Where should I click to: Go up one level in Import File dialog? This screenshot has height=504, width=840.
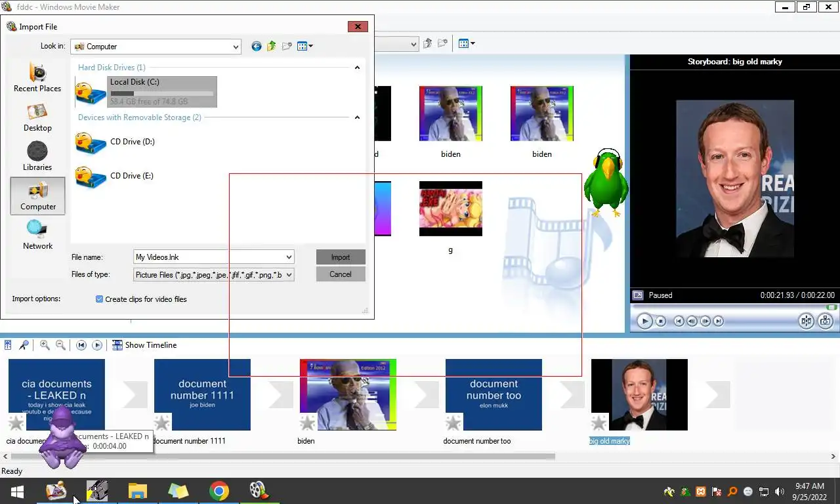tap(271, 47)
